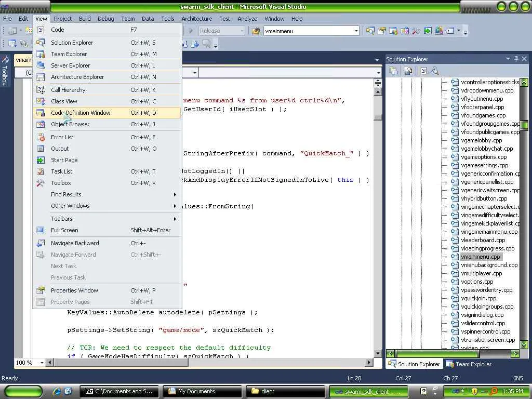
Task: Expand Other Windows submenu
Action: 108,206
